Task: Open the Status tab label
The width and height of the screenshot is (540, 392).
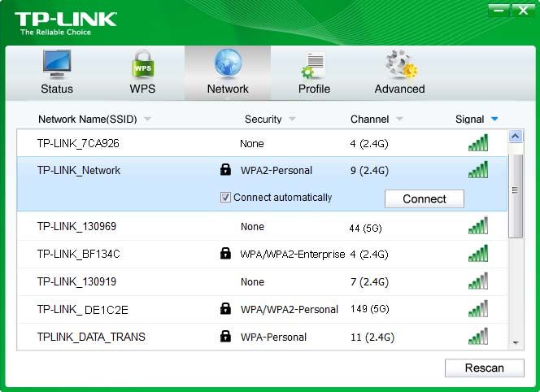Action: coord(57,89)
